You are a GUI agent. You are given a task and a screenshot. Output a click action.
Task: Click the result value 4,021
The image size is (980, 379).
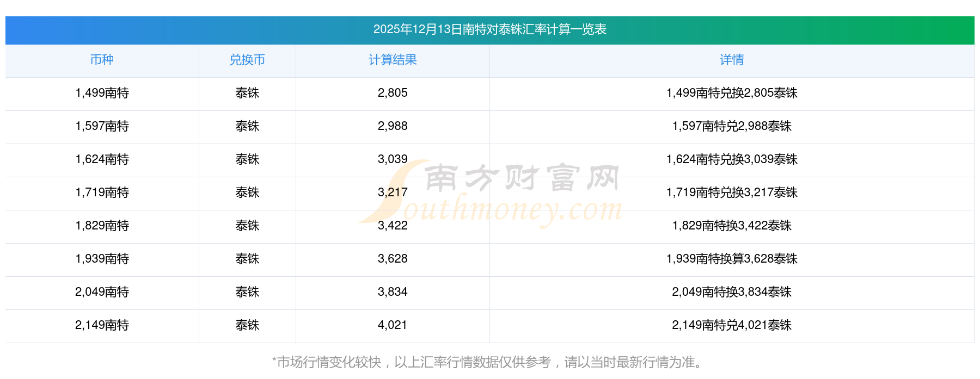(393, 325)
